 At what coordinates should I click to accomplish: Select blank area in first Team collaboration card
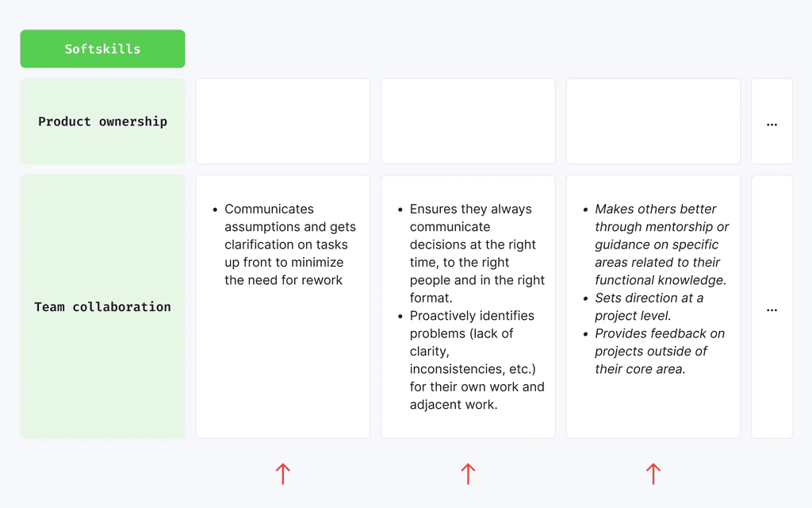[x=283, y=363]
